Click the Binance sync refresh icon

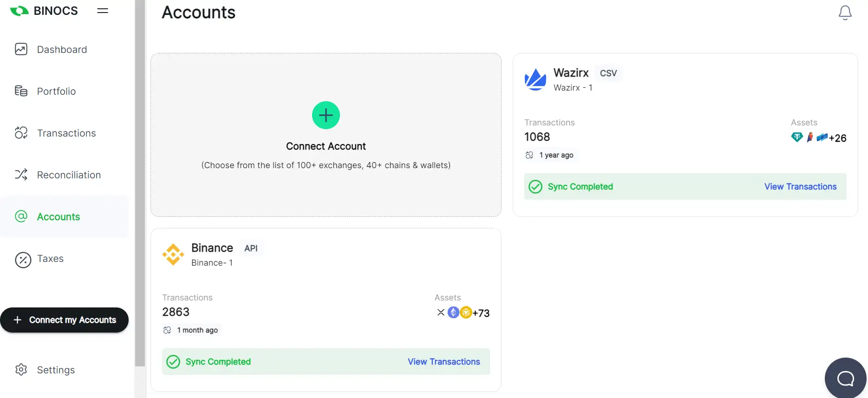[167, 330]
